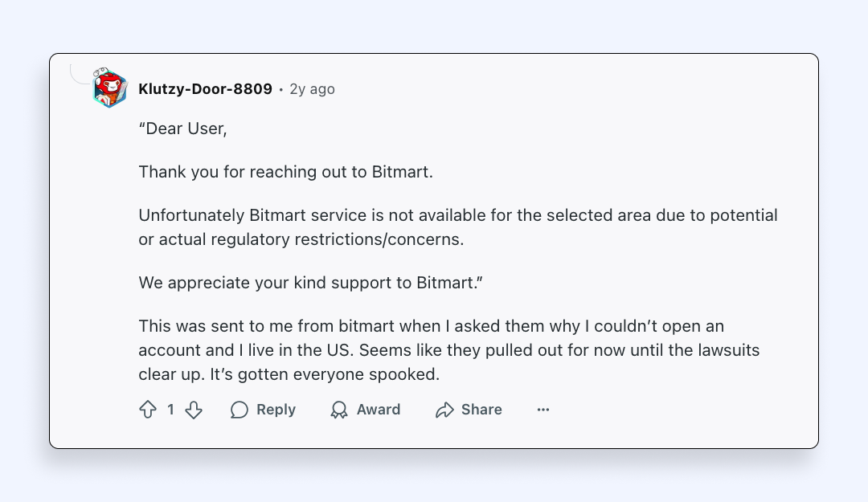
Task: Click the Award ribbon icon
Action: [x=339, y=410]
